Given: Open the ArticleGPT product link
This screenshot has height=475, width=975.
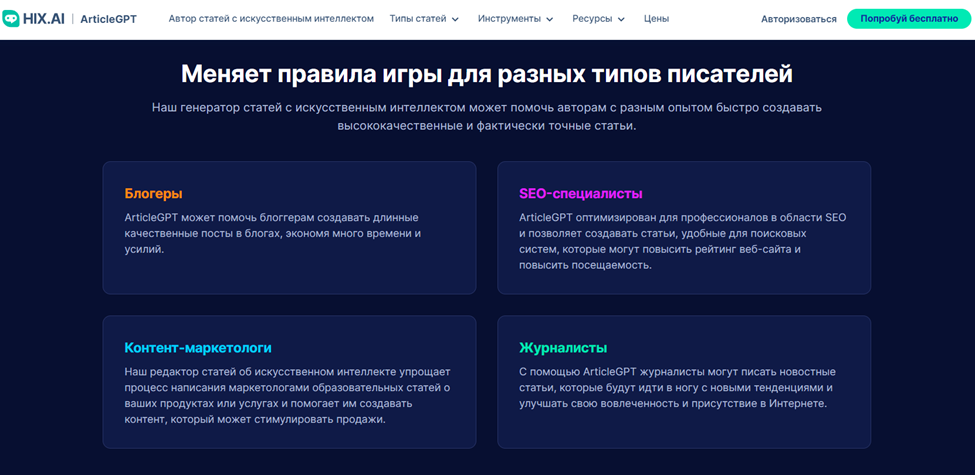Looking at the screenshot, I should click(108, 19).
